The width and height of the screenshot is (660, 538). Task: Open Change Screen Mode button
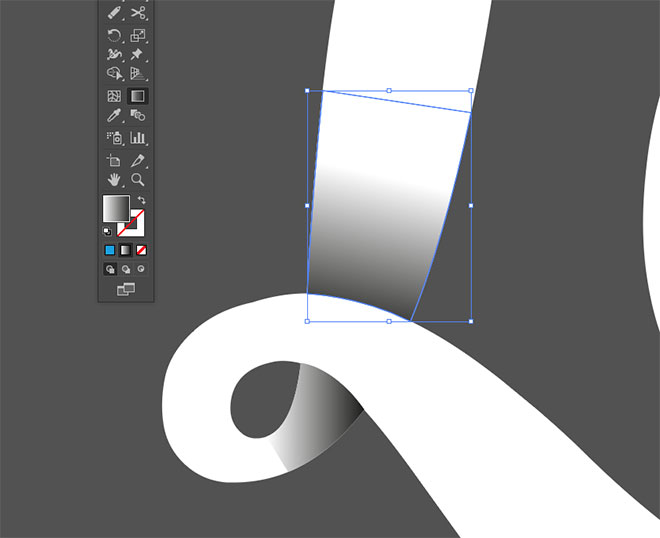pyautogui.click(x=126, y=289)
